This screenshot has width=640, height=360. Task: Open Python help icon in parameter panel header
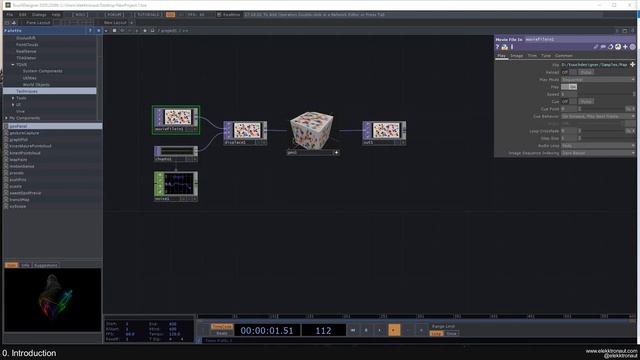[504, 47]
